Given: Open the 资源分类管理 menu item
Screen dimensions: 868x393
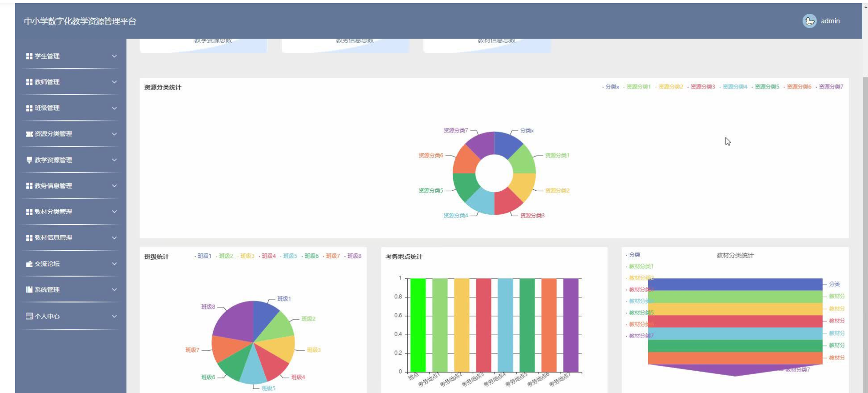Looking at the screenshot, I should 71,134.
